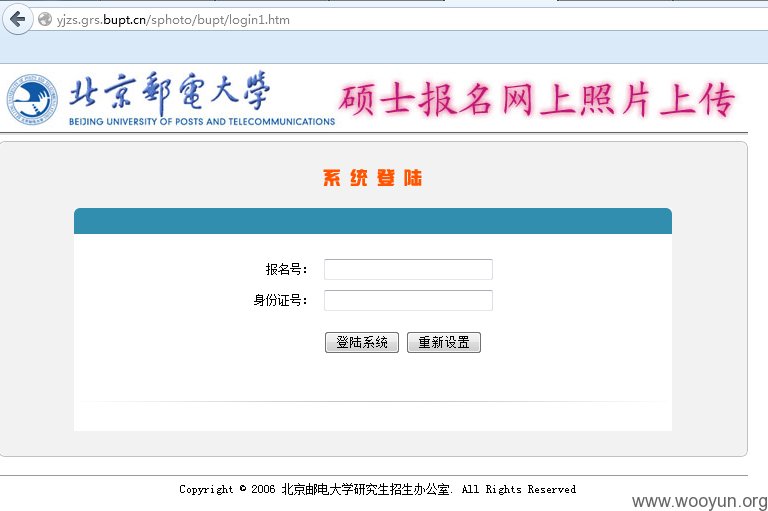768x511 pixels.
Task: Click the 北京邮电大学 calligraphy name
Action: [169, 92]
